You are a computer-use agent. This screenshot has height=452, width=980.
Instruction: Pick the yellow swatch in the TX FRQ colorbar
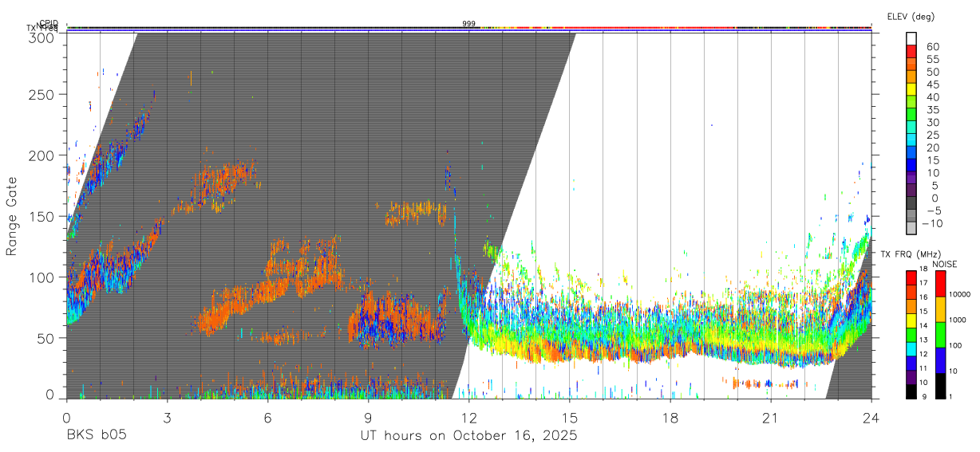point(911,320)
